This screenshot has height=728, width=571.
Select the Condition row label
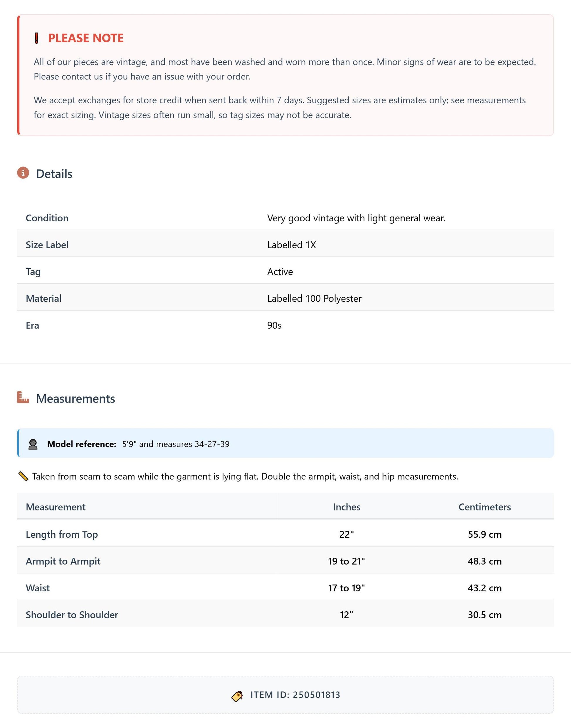click(x=47, y=218)
